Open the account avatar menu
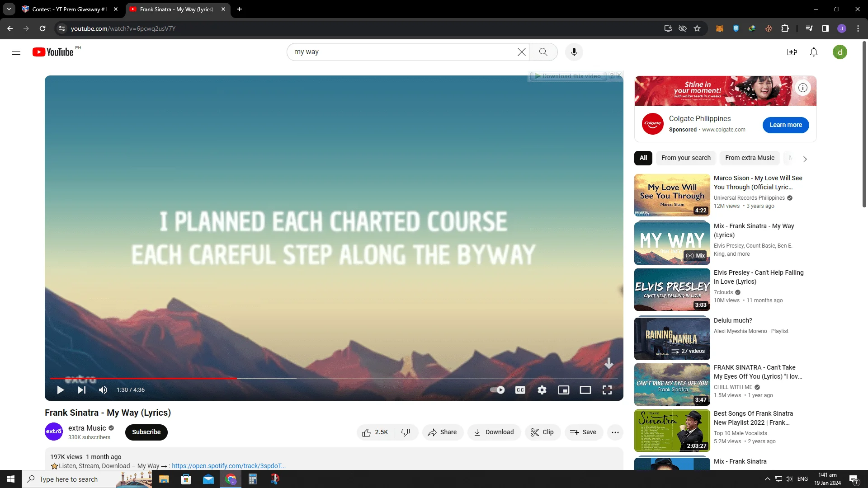Image resolution: width=868 pixels, height=488 pixels. click(840, 52)
